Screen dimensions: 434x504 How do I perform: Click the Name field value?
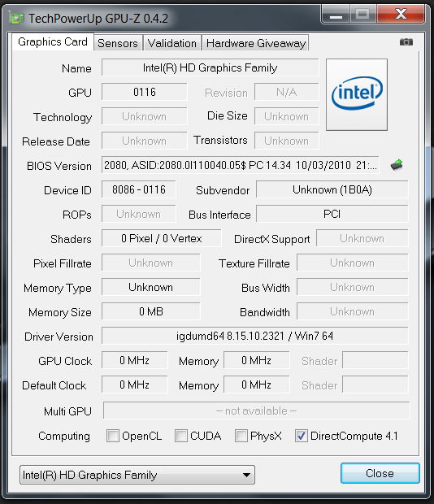210,67
